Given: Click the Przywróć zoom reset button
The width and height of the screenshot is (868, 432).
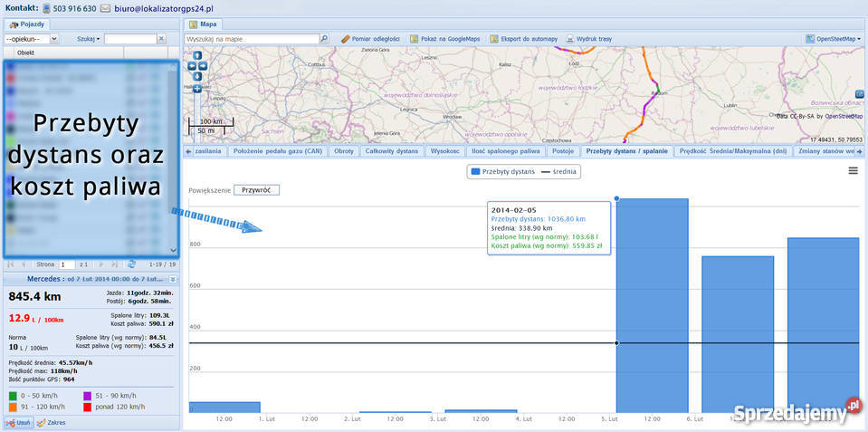Looking at the screenshot, I should click(256, 190).
